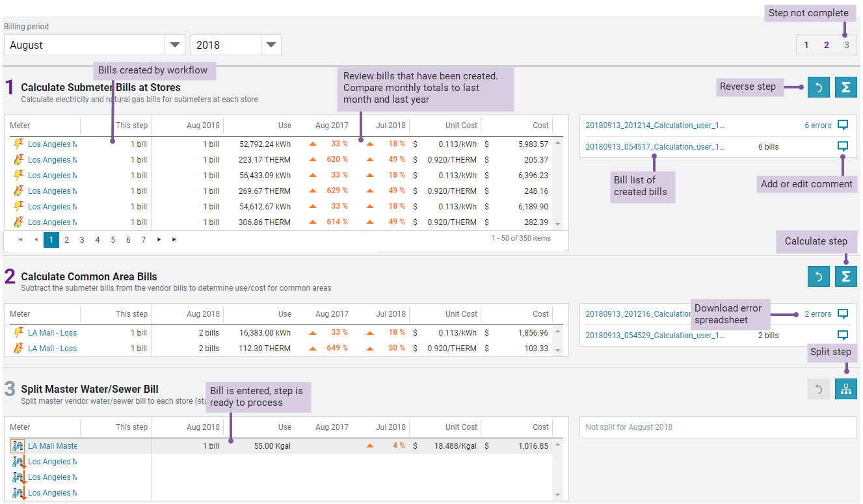Click the sigma Calculate step icon for step 1
The image size is (863, 504).
(x=845, y=86)
